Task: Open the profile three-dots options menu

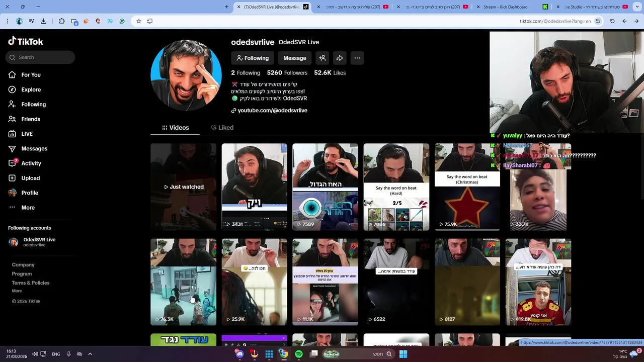Action: click(x=357, y=58)
